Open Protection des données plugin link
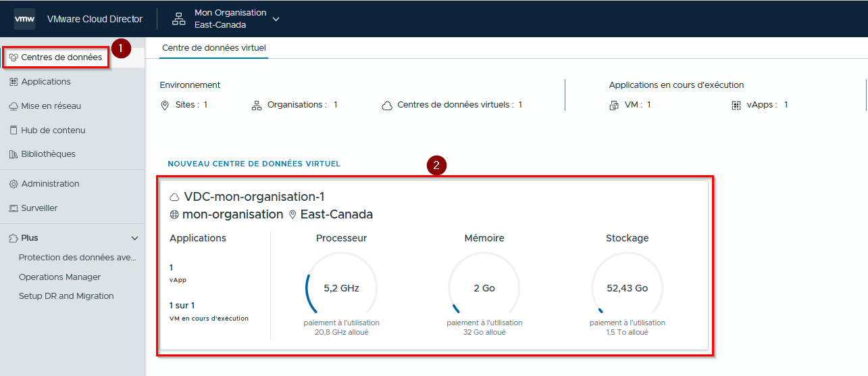 78,258
